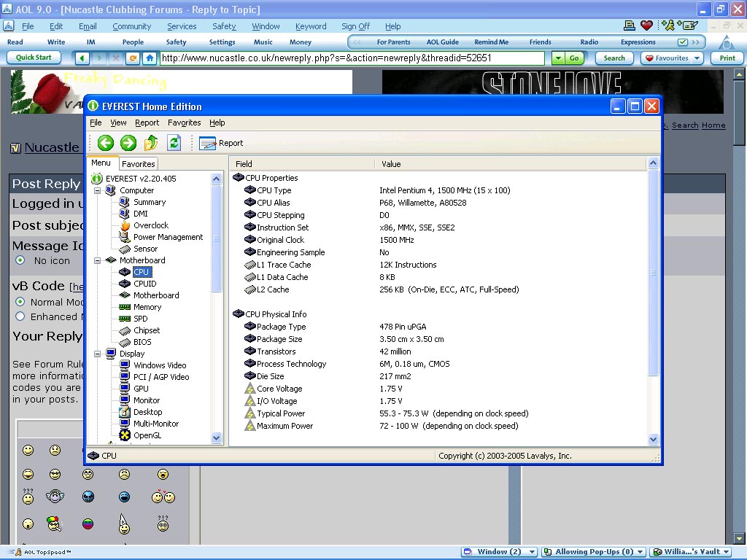The image size is (747, 560).
Task: Collapse the Motherboard tree node
Action: [98, 260]
